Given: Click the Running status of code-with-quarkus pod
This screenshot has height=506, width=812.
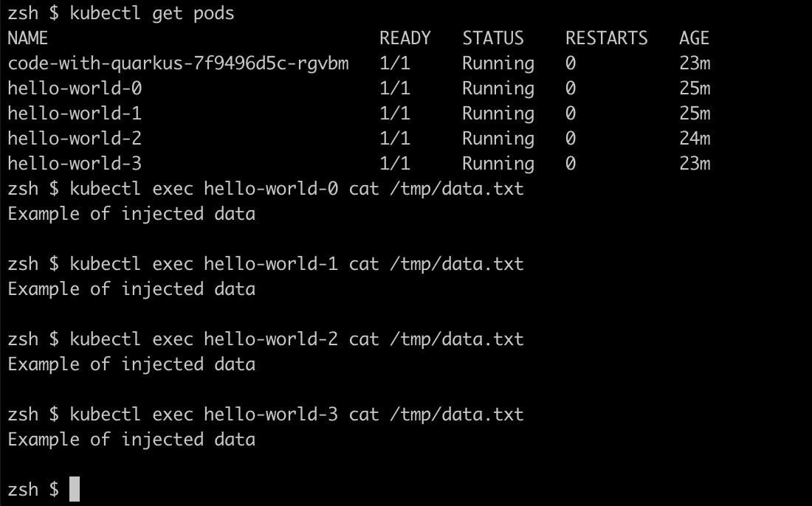Looking at the screenshot, I should coord(498,63).
